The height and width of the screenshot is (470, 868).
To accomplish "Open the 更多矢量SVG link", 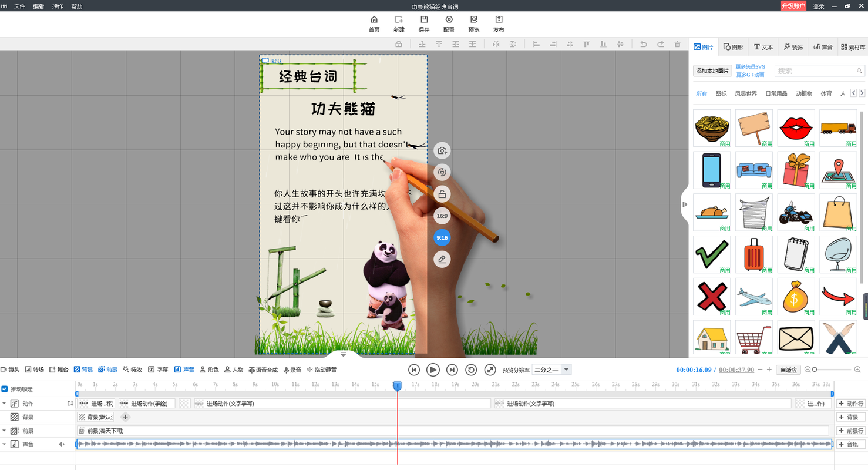I will [x=751, y=66].
